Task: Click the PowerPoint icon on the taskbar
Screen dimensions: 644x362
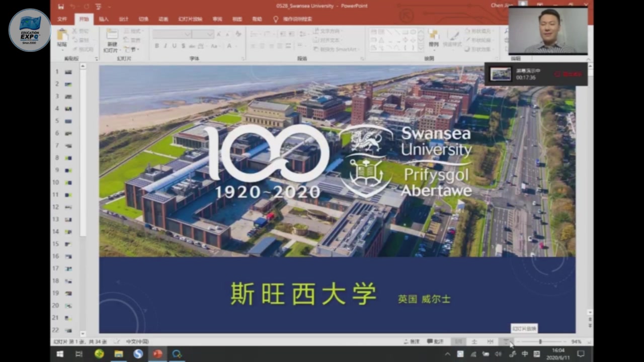Action: point(158,354)
